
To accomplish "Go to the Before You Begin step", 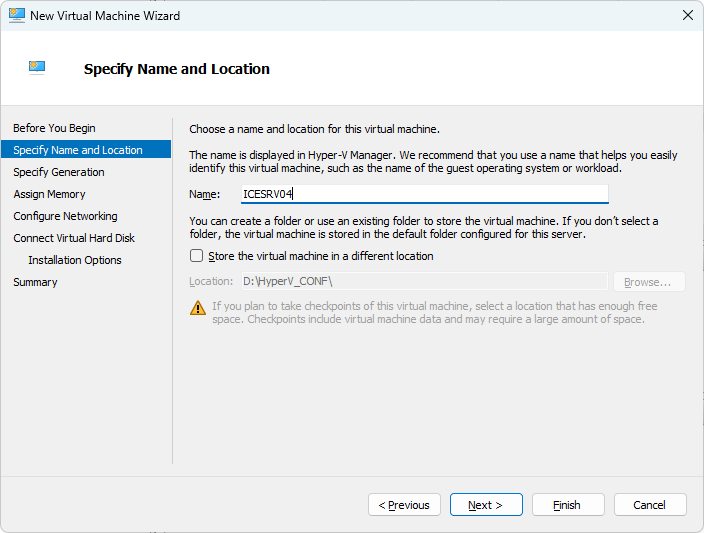I will tap(54, 128).
